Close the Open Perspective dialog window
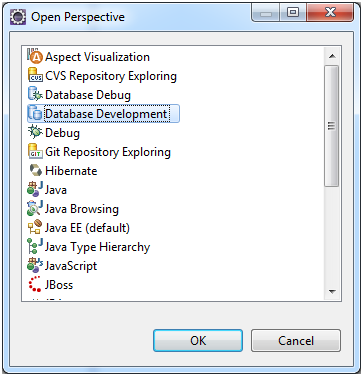This screenshot has width=363, height=376. (x=330, y=13)
